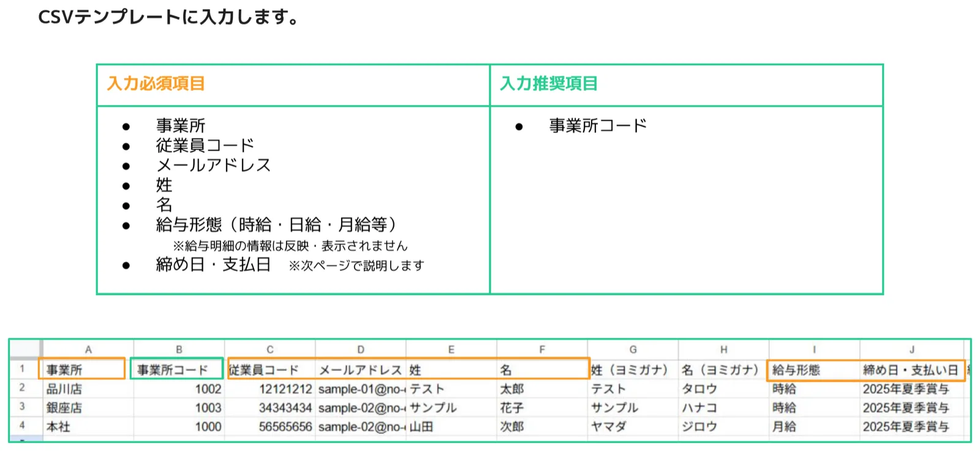Click header cell 名 in column F
This screenshot has width=980, height=451.
(x=542, y=370)
